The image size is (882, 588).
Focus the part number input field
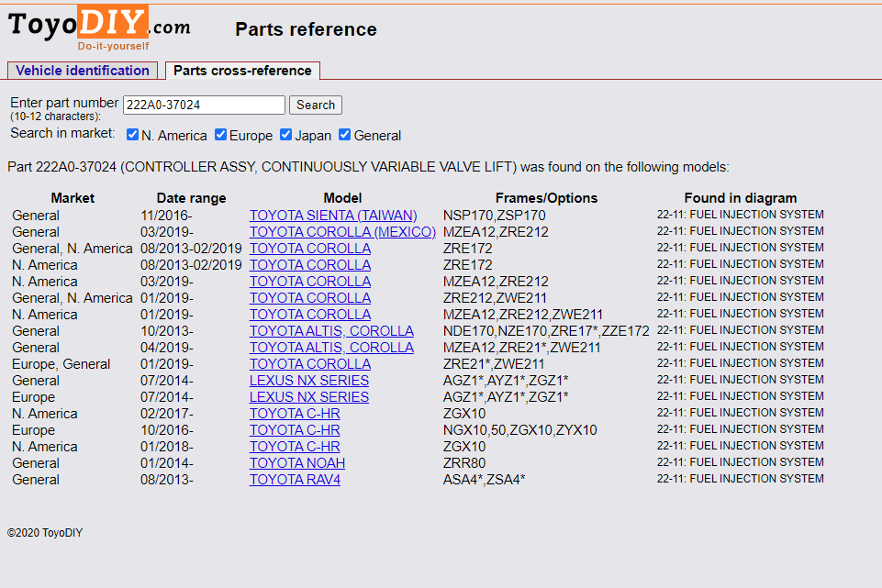click(x=204, y=105)
